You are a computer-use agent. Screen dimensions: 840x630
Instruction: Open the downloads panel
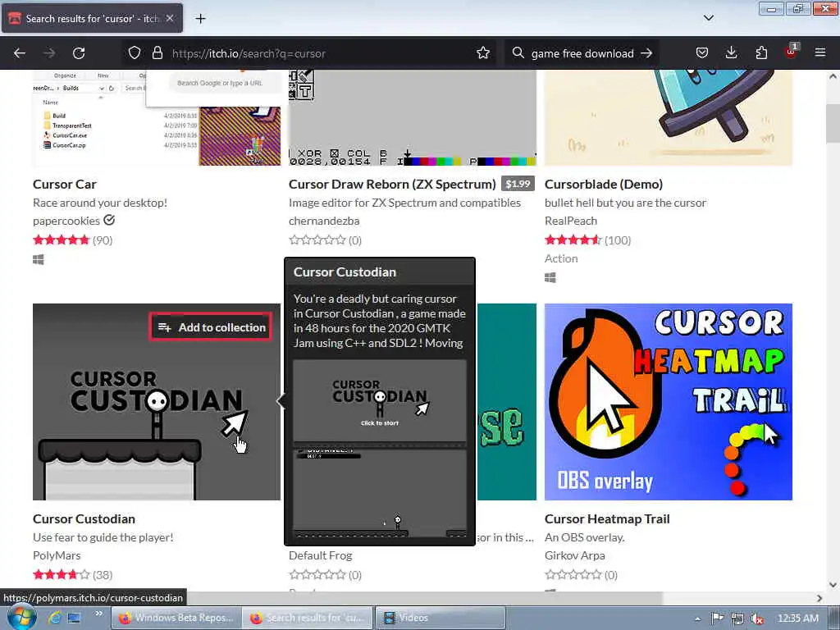[x=731, y=53]
